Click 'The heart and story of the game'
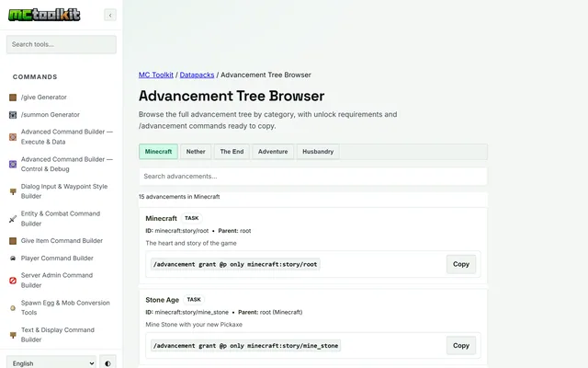The width and height of the screenshot is (588, 368). pos(191,243)
